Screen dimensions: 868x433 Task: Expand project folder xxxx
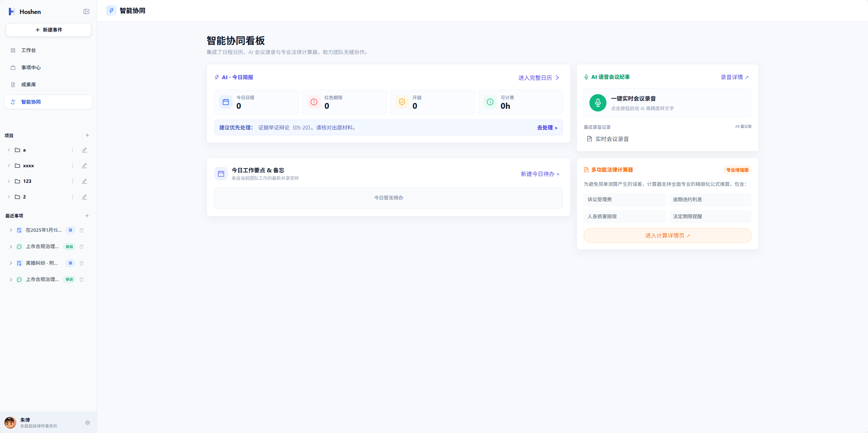9,166
